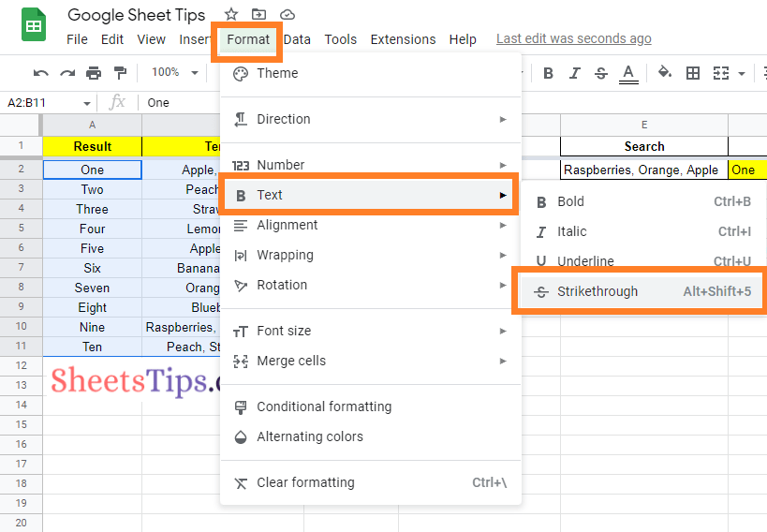The width and height of the screenshot is (767, 532).
Task: Apply Strikethrough from the Text submenu
Action: point(643,291)
